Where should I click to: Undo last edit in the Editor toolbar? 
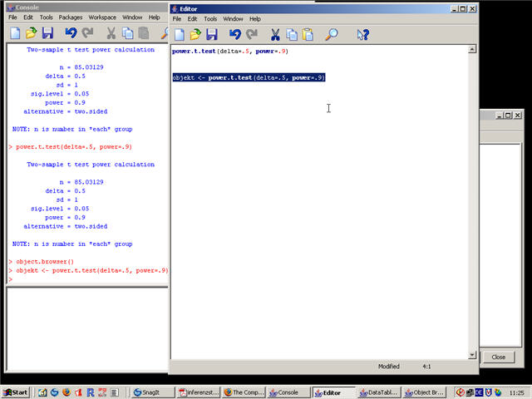[x=234, y=34]
